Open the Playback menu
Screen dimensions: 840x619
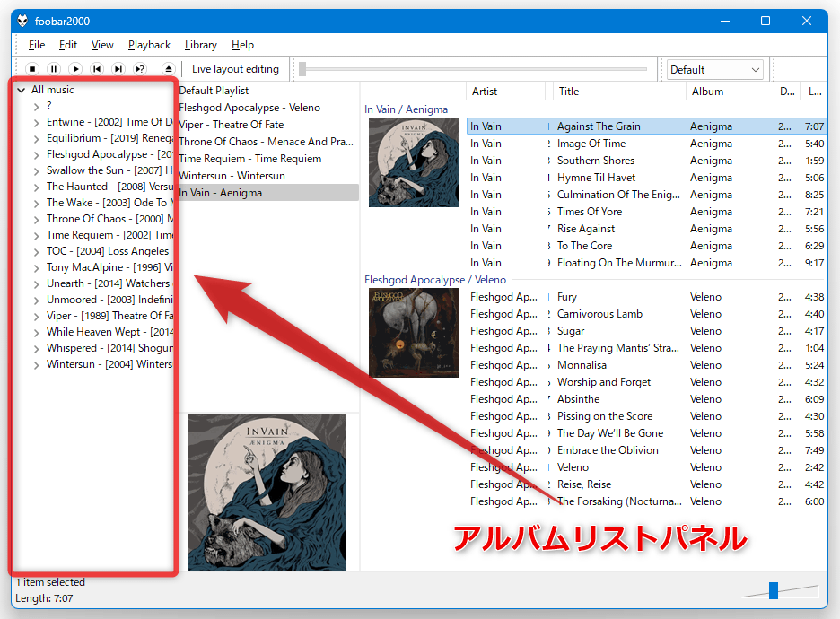click(x=149, y=45)
